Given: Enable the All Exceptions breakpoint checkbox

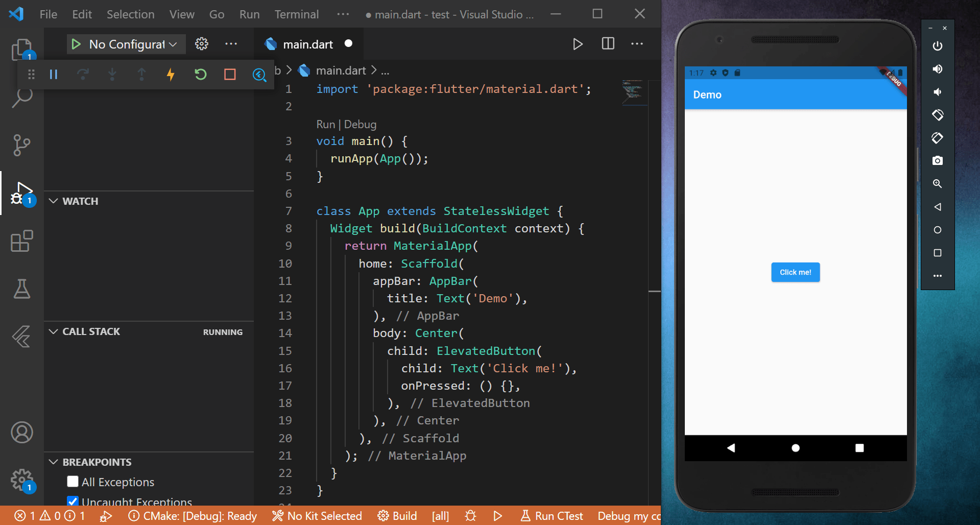Looking at the screenshot, I should pos(73,482).
